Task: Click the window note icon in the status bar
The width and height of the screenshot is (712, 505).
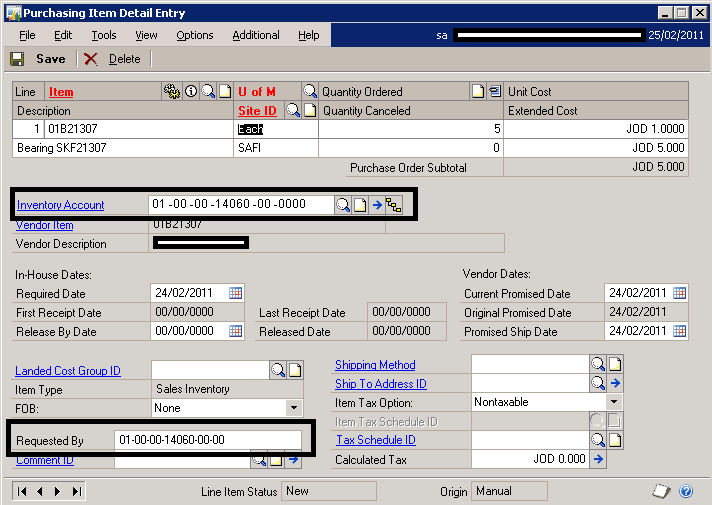Action: coord(662,491)
